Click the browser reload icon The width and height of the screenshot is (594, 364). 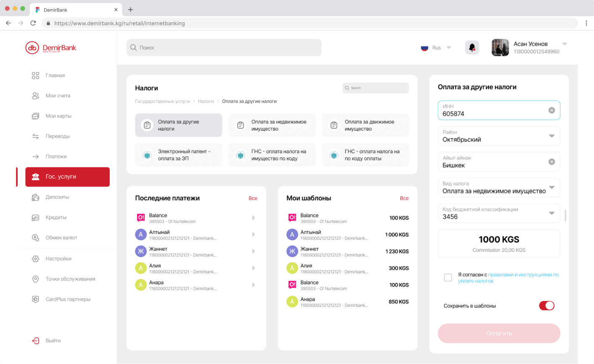tap(33, 23)
